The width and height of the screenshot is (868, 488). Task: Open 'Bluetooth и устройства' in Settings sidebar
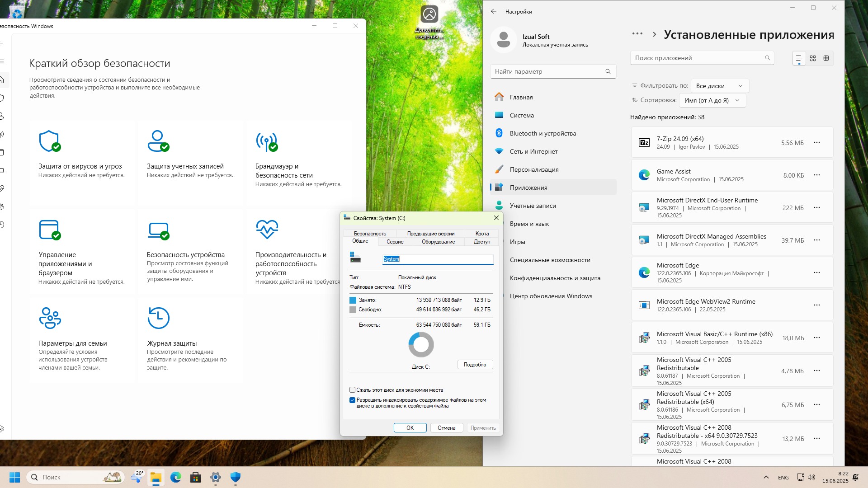pos(553,133)
